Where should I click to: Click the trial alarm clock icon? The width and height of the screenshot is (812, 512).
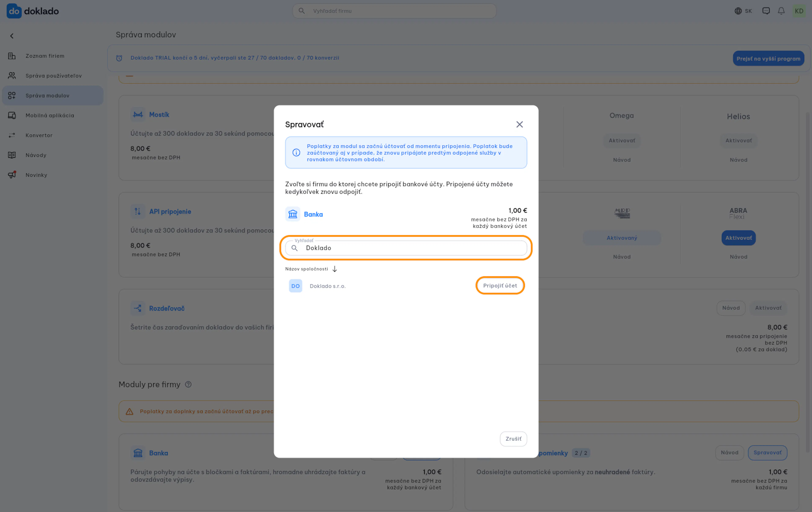tap(119, 58)
